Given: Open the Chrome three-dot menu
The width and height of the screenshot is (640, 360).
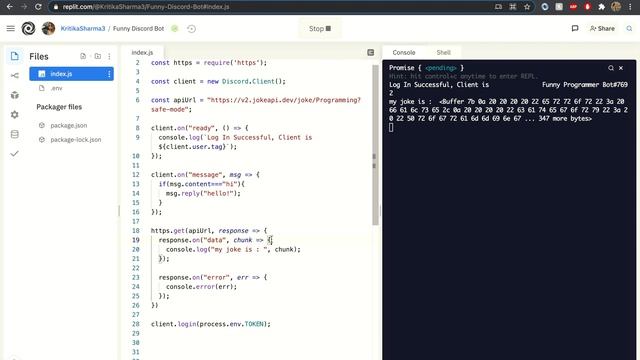Looking at the screenshot, I should click(x=630, y=7).
